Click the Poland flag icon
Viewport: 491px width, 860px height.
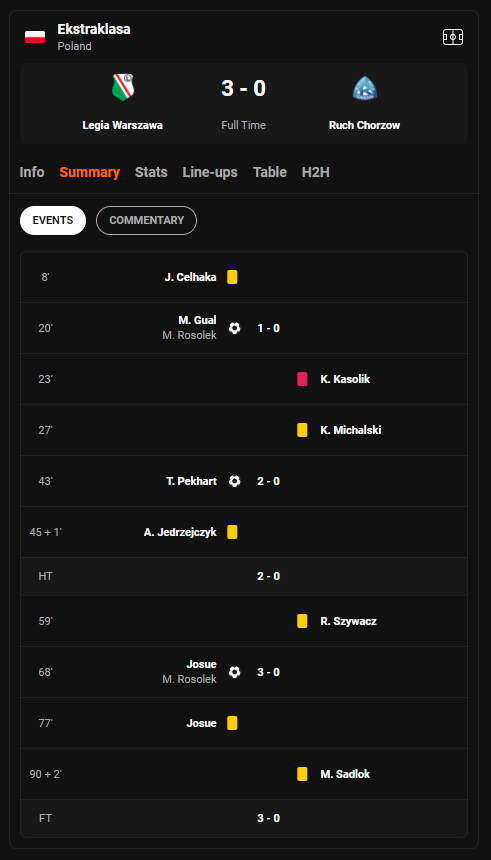(x=35, y=37)
